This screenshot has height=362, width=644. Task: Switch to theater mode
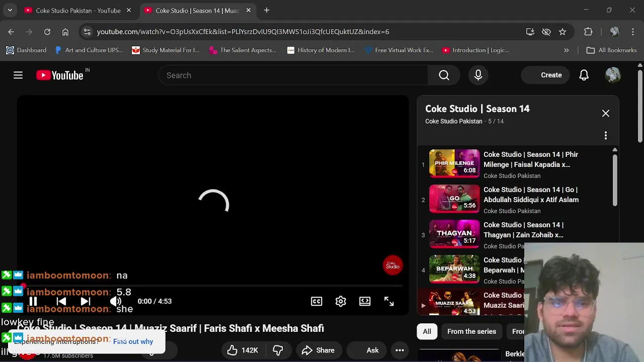click(365, 301)
